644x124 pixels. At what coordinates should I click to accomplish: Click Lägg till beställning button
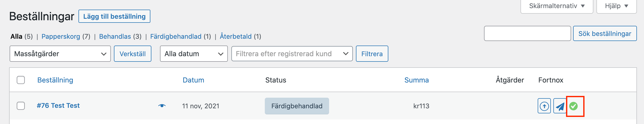point(114,16)
